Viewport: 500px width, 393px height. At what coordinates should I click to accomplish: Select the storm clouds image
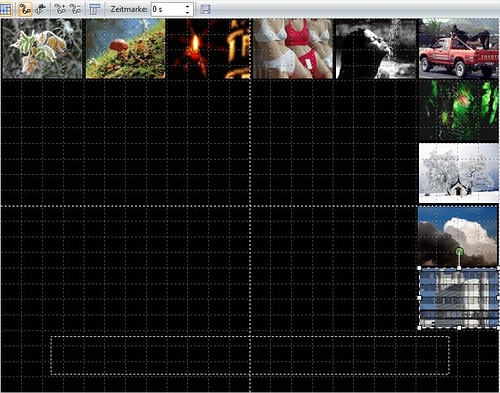coord(458,236)
